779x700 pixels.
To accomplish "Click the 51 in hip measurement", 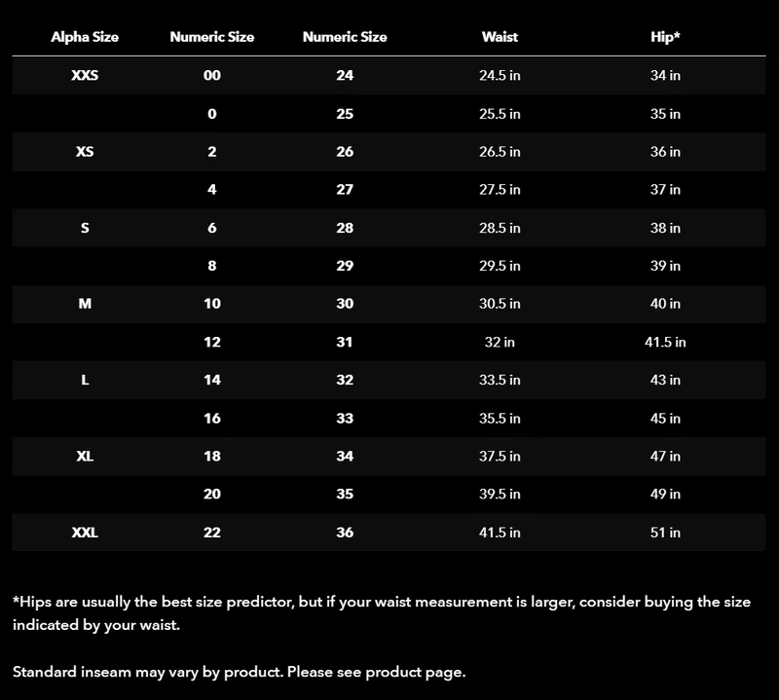I will click(665, 533).
